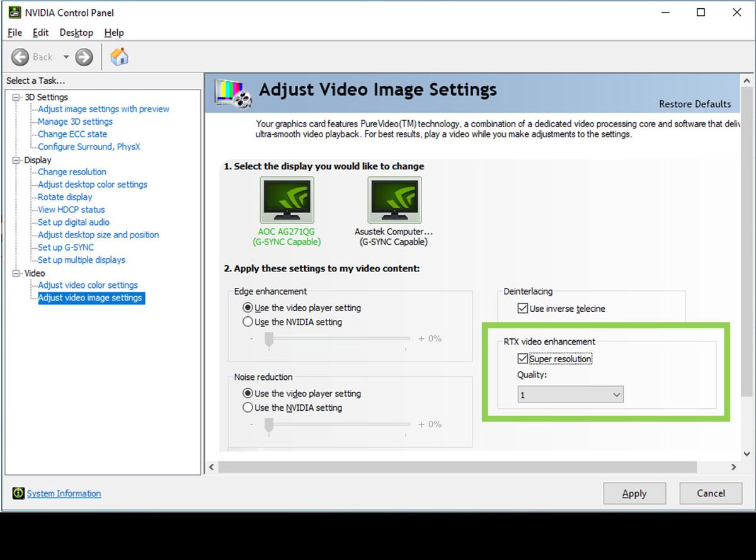The width and height of the screenshot is (756, 560).
Task: Click the Edge enhancement slider handle
Action: (268, 339)
